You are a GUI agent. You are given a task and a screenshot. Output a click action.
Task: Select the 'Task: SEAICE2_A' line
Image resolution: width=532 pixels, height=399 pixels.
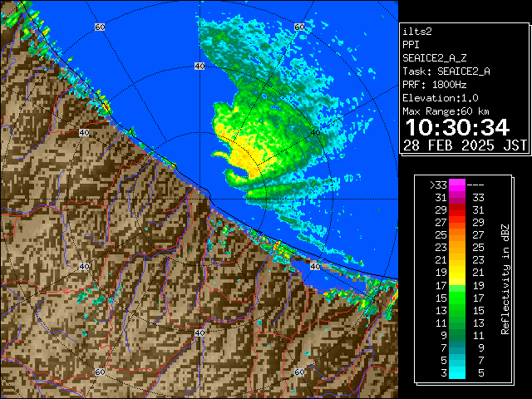(446, 71)
